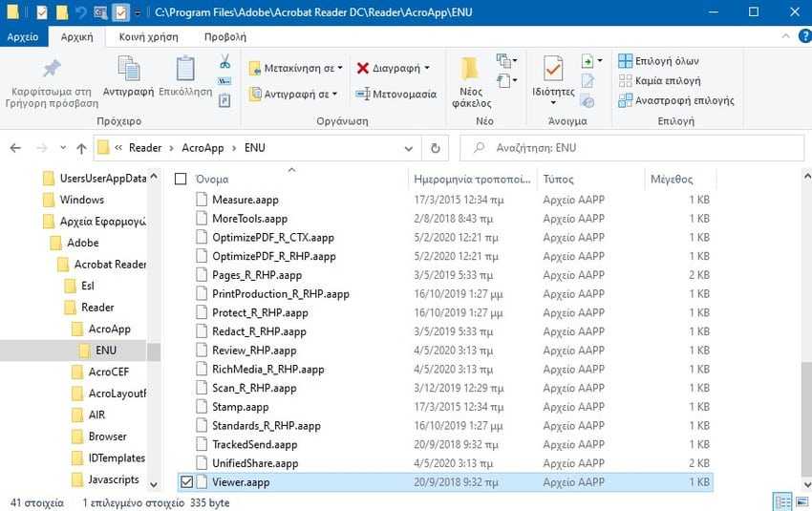Click the paste shortcut icon

(x=224, y=100)
